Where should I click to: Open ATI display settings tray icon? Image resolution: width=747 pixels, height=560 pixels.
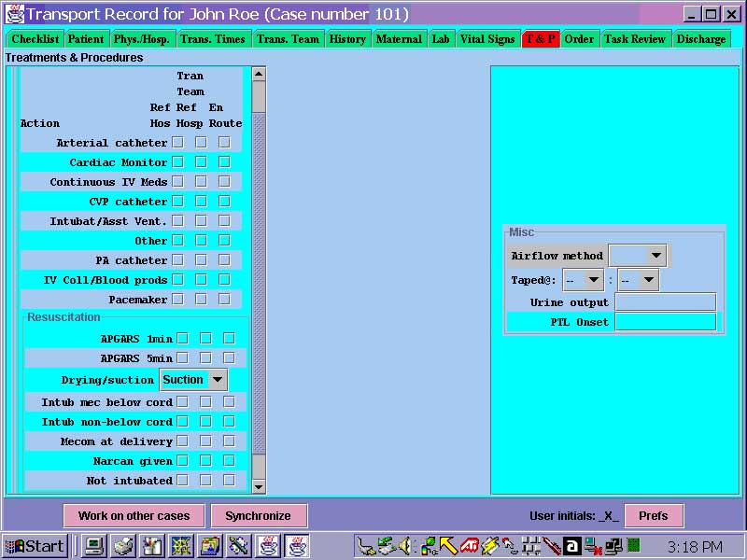(471, 545)
